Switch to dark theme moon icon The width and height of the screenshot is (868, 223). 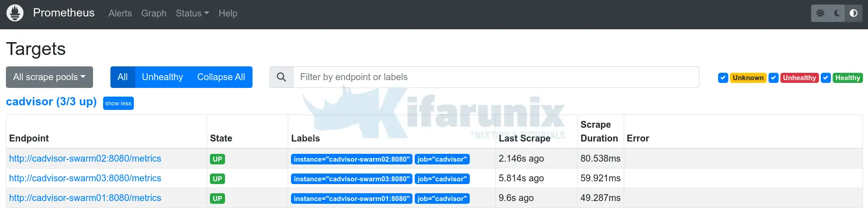837,13
